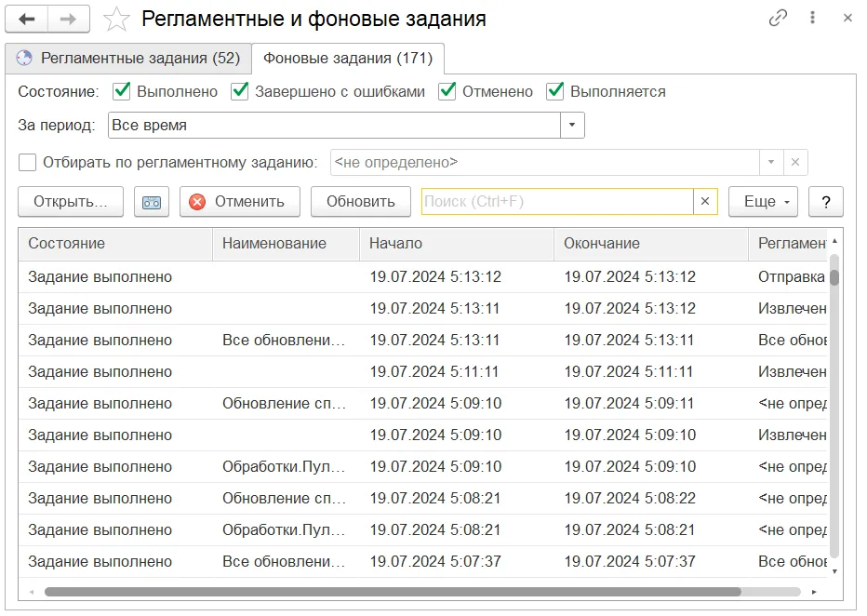Select Обработки.Пул… cell started 5:09:10
This screenshot has height=616, width=867.
point(284,467)
